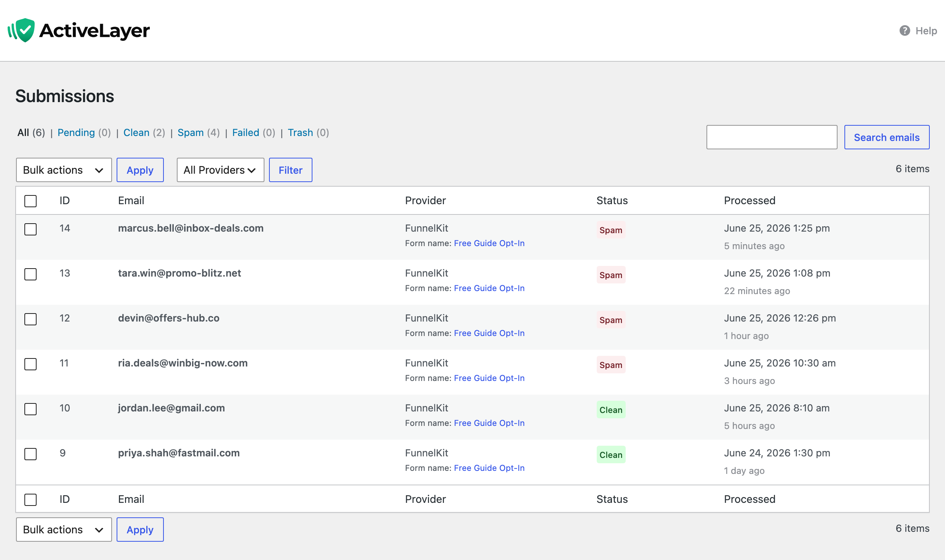This screenshot has width=945, height=560.
Task: Open Free Guide Opt-In link for devin@offers-hub.co
Action: [x=489, y=333]
